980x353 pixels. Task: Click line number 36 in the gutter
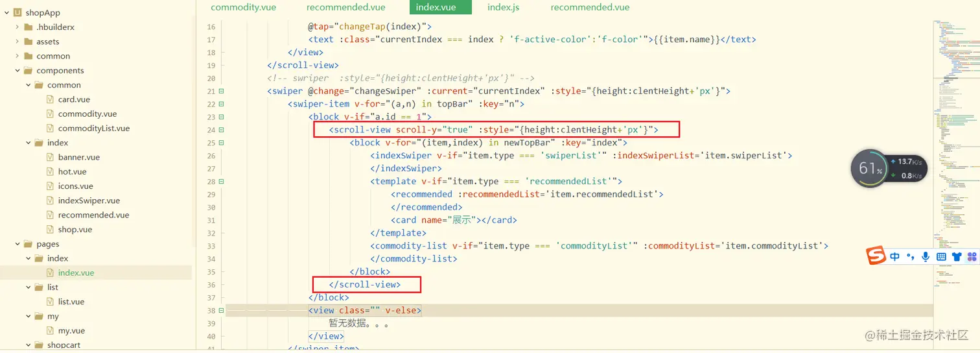211,284
